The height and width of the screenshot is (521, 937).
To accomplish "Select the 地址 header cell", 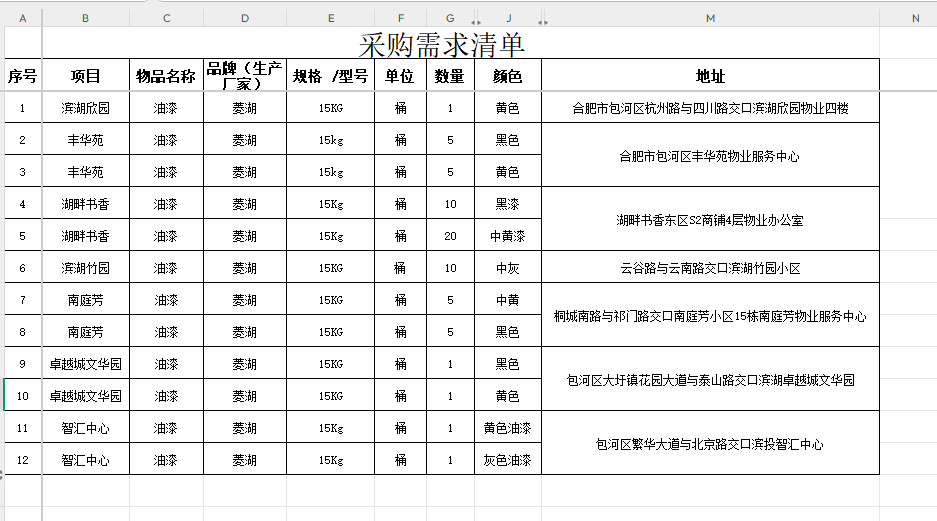I will coord(710,76).
